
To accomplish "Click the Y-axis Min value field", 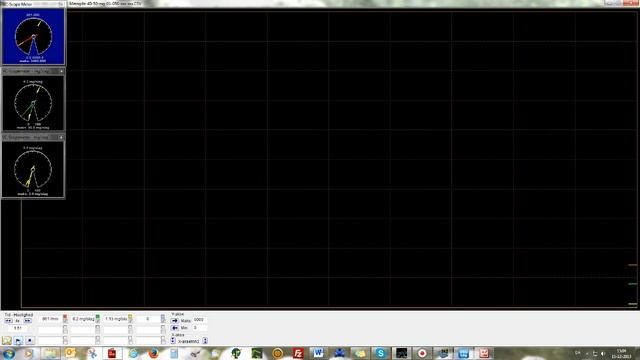I will click(200, 328).
